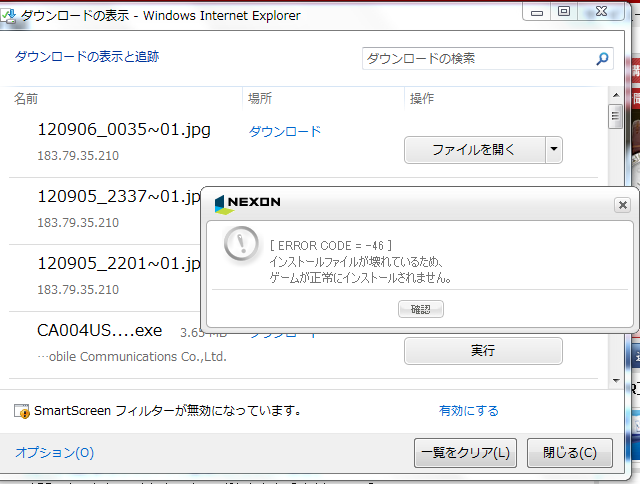Click scrollbar up arrow in download list
Image resolution: width=640 pixels, height=484 pixels.
point(616,95)
